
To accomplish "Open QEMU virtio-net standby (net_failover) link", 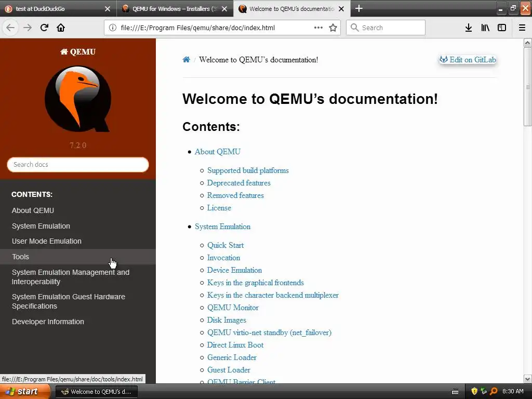I will [270, 332].
